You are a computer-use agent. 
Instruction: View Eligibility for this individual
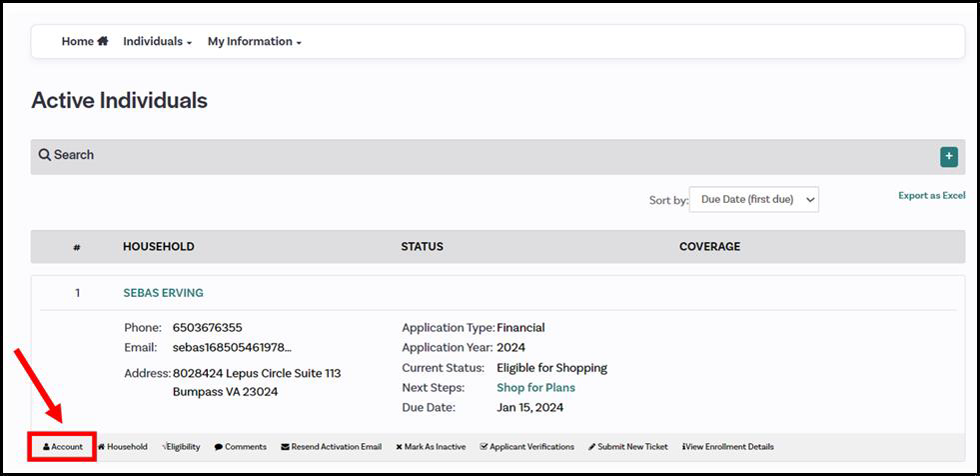[x=181, y=447]
